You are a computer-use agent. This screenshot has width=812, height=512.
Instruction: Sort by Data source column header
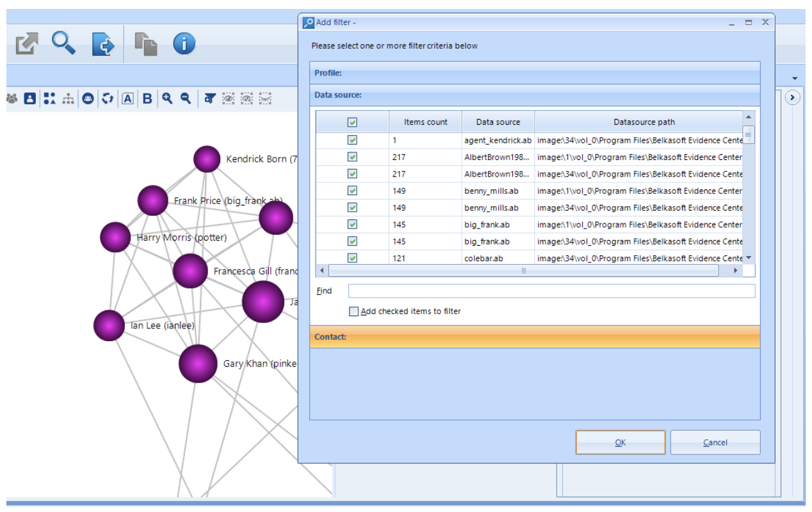pos(498,122)
